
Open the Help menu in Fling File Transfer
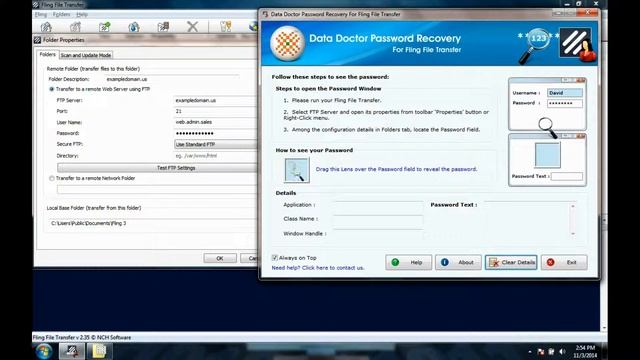tap(82, 14)
